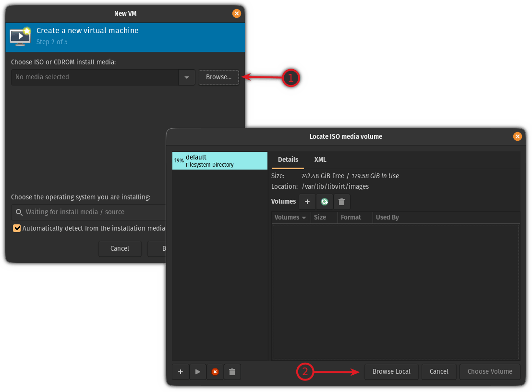This screenshot has width=532, height=392.
Task: Close the New VM window
Action: 236,13
